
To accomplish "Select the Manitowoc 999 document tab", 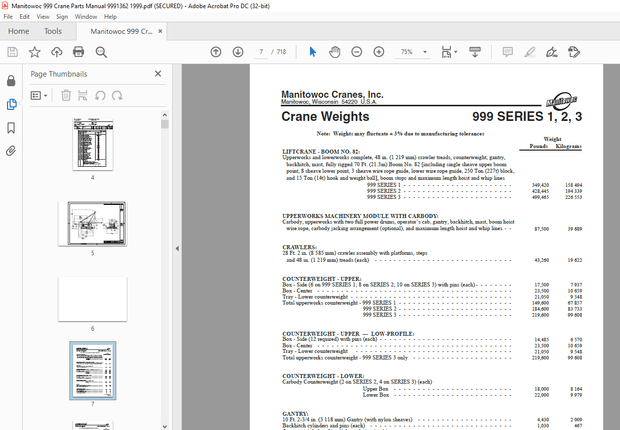I will point(121,31).
